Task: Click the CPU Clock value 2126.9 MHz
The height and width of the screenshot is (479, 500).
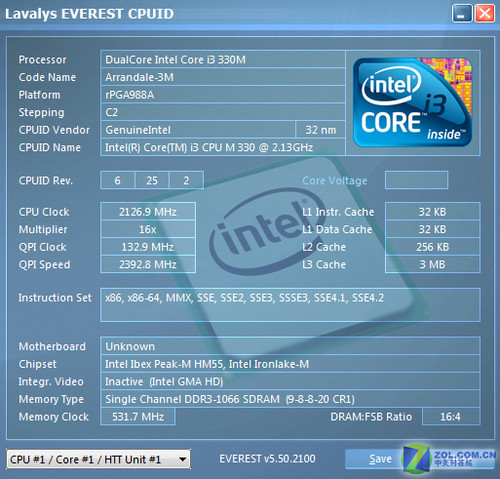Action: pyautogui.click(x=148, y=212)
